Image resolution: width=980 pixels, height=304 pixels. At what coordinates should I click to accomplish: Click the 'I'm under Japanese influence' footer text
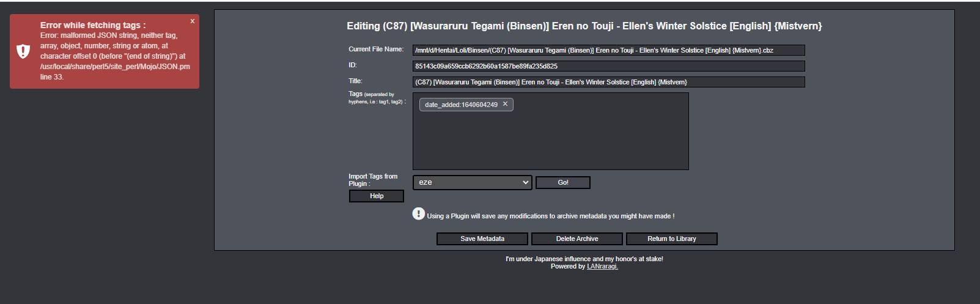(584, 259)
